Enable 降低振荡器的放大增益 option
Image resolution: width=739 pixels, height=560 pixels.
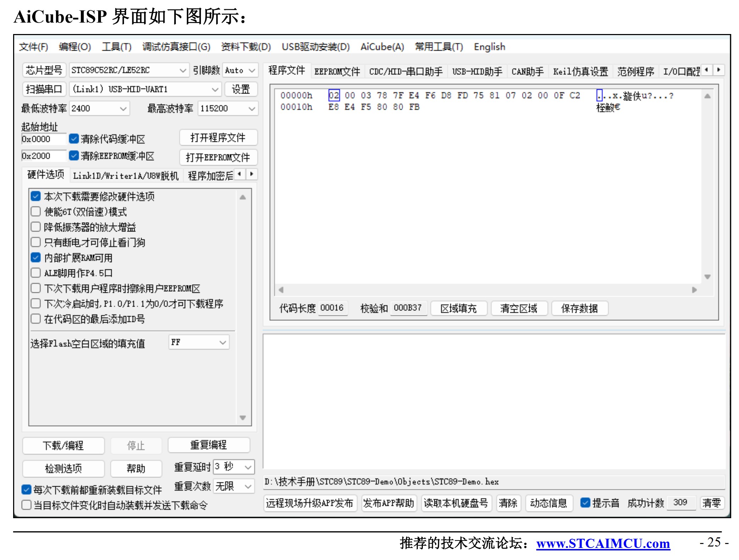click(35, 227)
